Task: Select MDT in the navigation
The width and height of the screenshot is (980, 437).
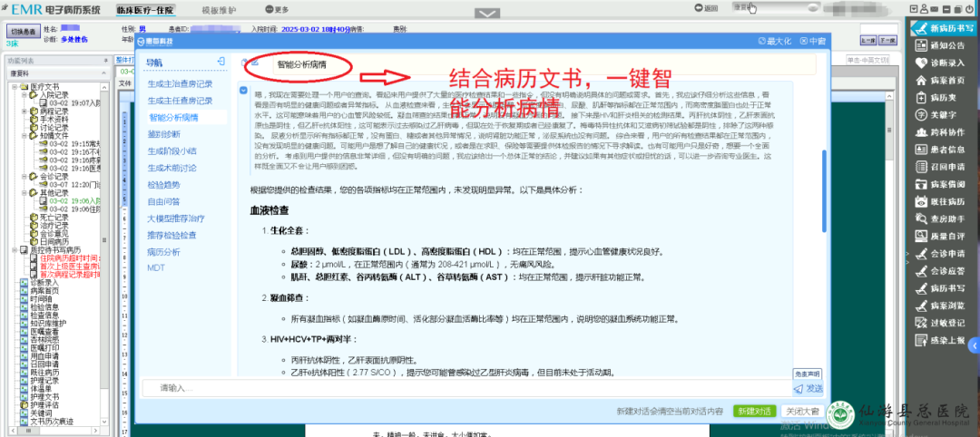Action: [x=156, y=267]
